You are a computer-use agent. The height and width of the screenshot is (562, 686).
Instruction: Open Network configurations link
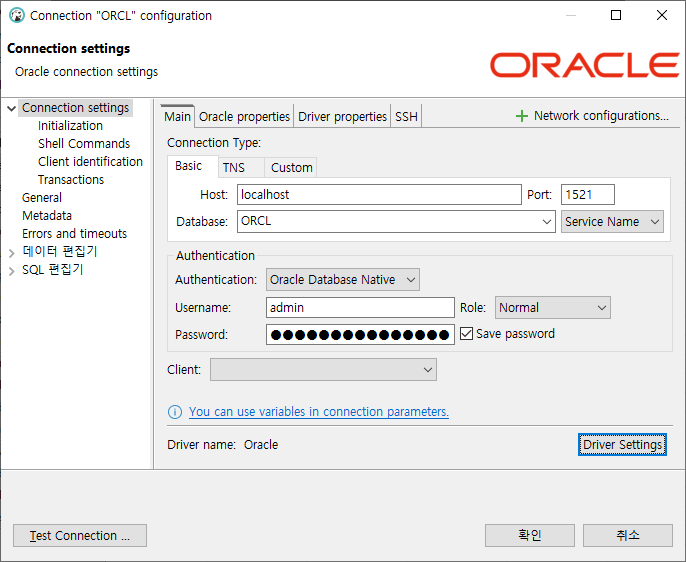(601, 116)
